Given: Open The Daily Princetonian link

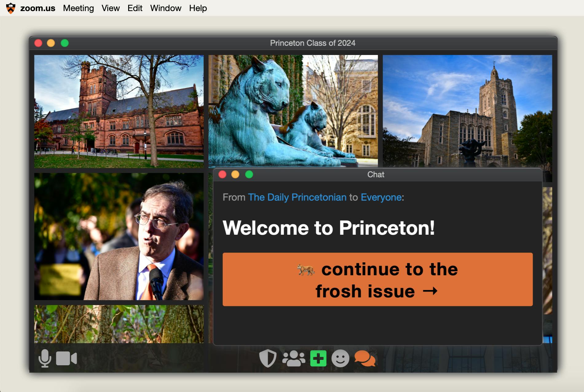Looking at the screenshot, I should click(297, 198).
